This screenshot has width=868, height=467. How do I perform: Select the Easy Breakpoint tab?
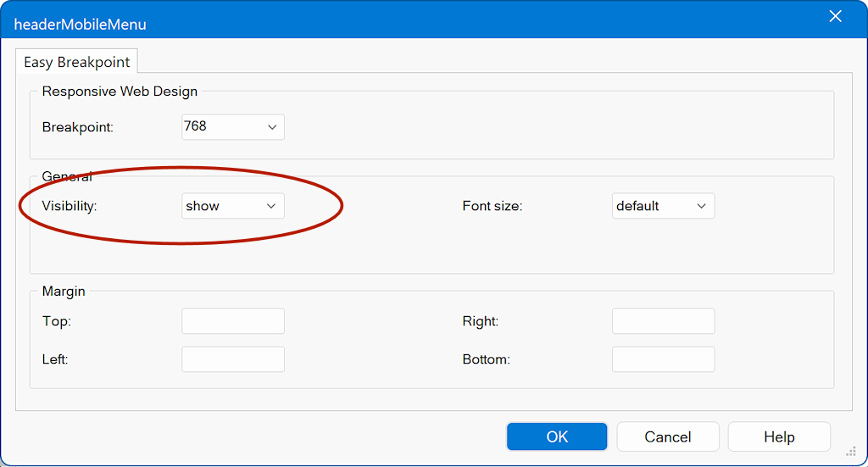coord(77,62)
